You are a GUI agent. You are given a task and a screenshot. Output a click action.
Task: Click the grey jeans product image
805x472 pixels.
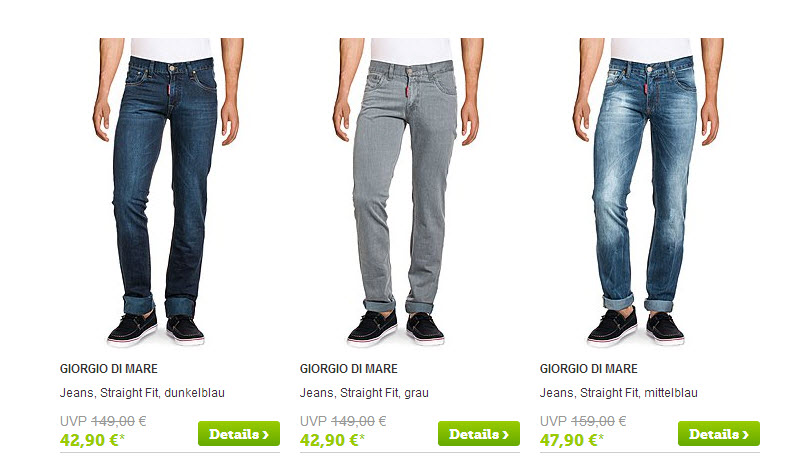(409, 192)
